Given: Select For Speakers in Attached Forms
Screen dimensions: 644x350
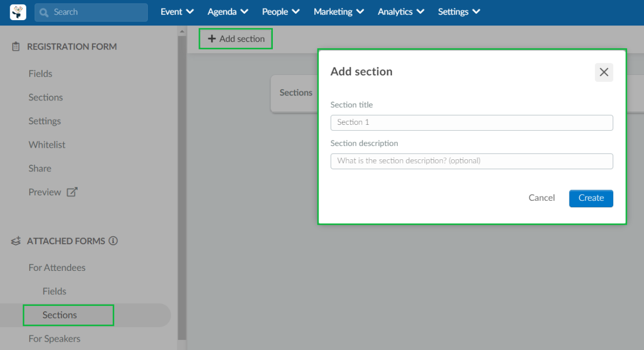Looking at the screenshot, I should [54, 339].
